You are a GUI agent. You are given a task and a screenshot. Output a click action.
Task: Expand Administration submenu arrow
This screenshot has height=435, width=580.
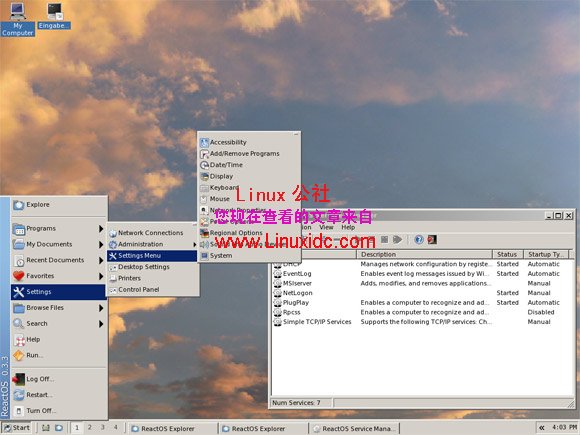coord(195,245)
